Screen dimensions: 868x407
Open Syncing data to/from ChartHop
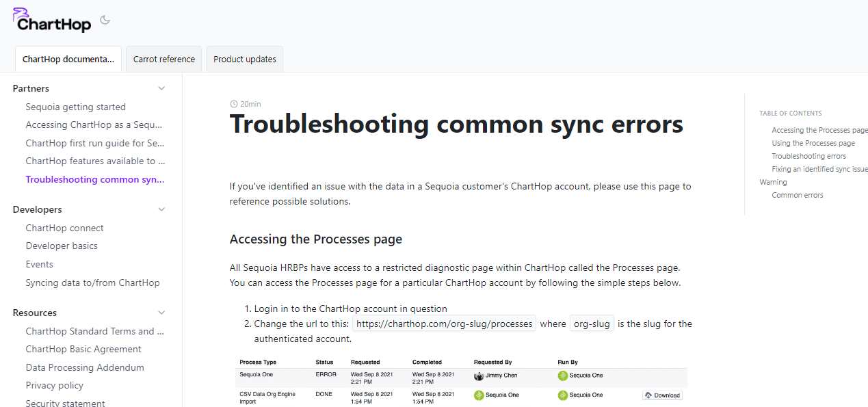[93, 283]
